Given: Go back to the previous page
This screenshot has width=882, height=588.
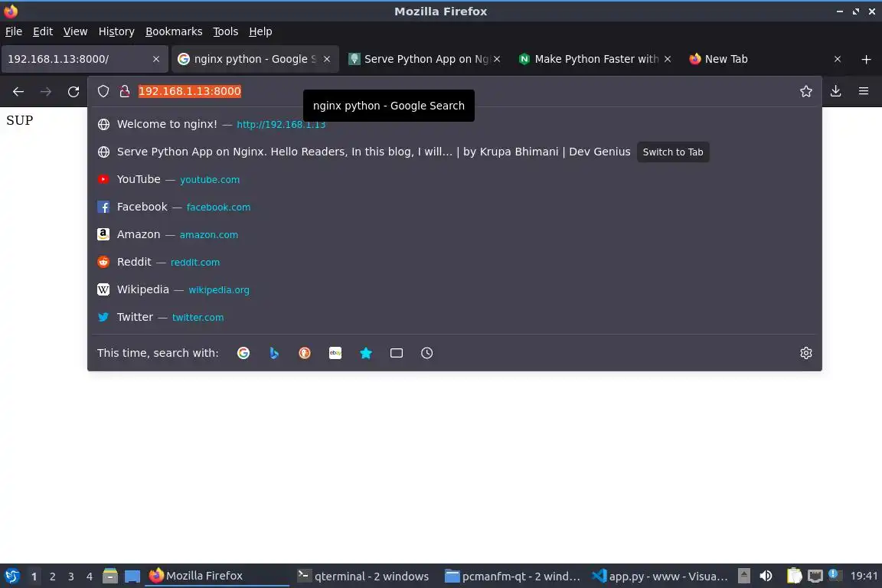Looking at the screenshot, I should pyautogui.click(x=18, y=92).
